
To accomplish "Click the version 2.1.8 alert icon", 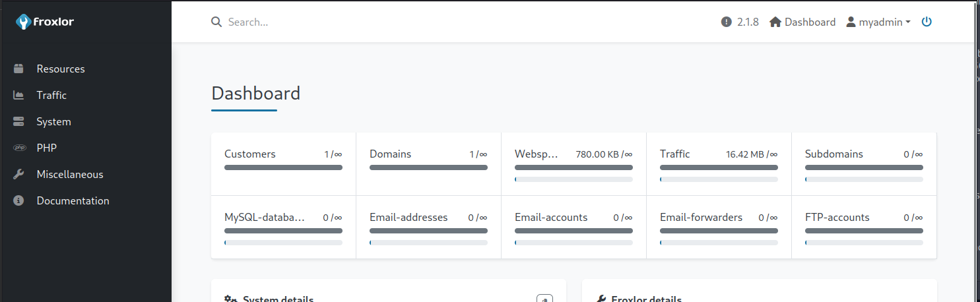I will (727, 22).
